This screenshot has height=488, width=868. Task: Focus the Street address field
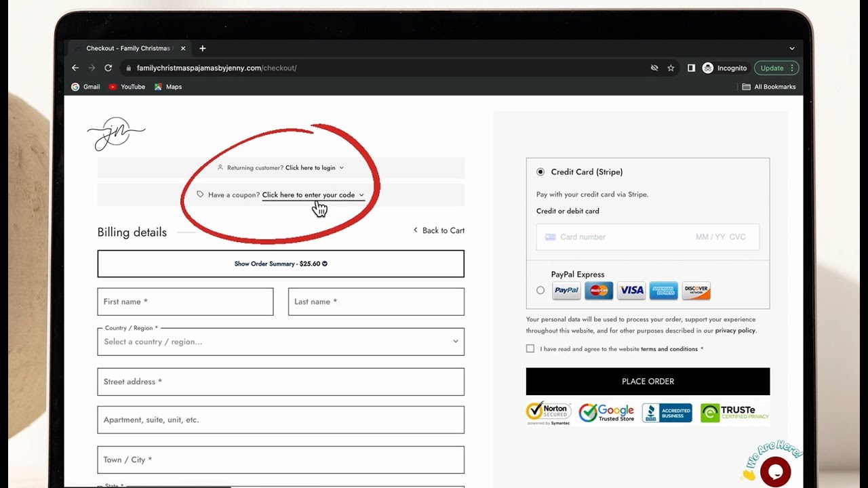(x=281, y=382)
